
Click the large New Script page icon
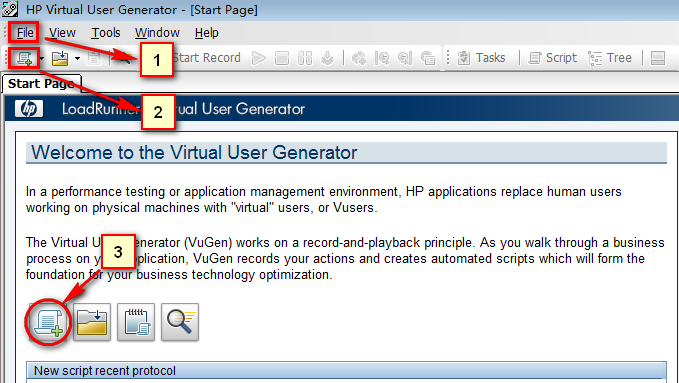tap(48, 322)
